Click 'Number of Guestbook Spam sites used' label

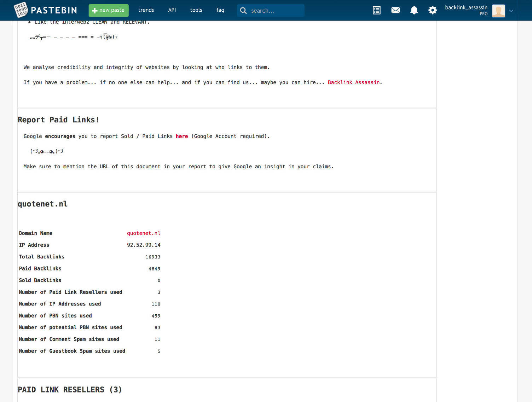click(72, 351)
